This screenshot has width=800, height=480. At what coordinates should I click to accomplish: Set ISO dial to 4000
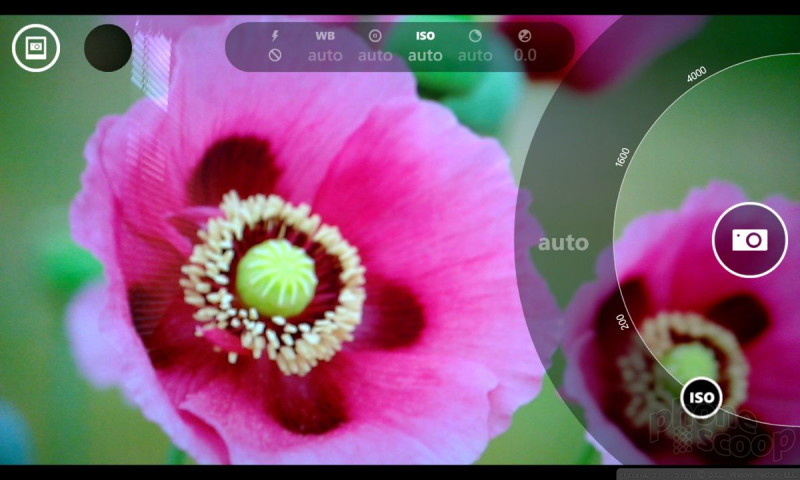[x=696, y=74]
